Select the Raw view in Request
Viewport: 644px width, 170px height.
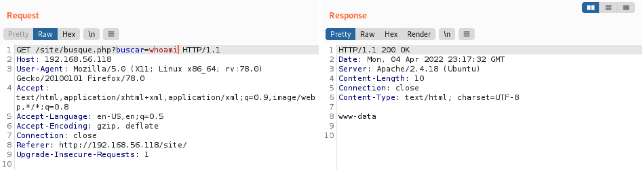point(45,34)
